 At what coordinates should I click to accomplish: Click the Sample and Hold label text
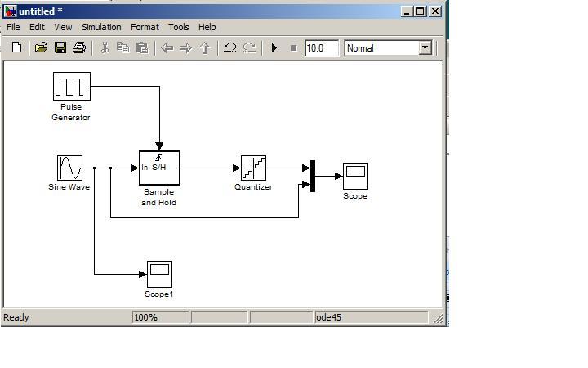point(158,197)
